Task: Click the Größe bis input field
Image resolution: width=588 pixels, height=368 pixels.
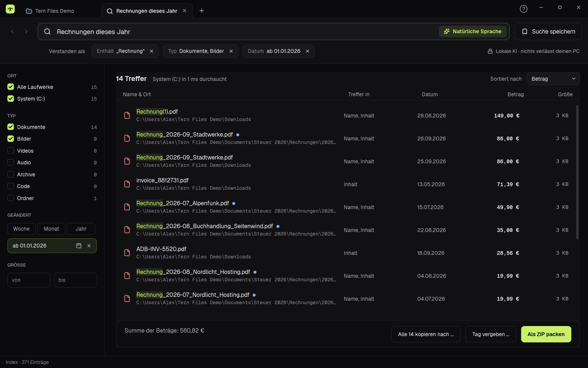Action: point(75,280)
